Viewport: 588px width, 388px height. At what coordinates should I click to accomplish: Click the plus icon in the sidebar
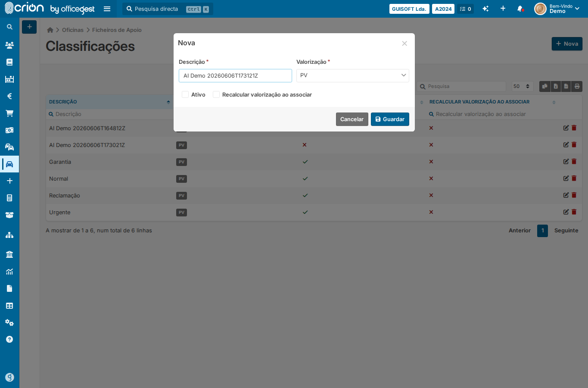click(9, 181)
